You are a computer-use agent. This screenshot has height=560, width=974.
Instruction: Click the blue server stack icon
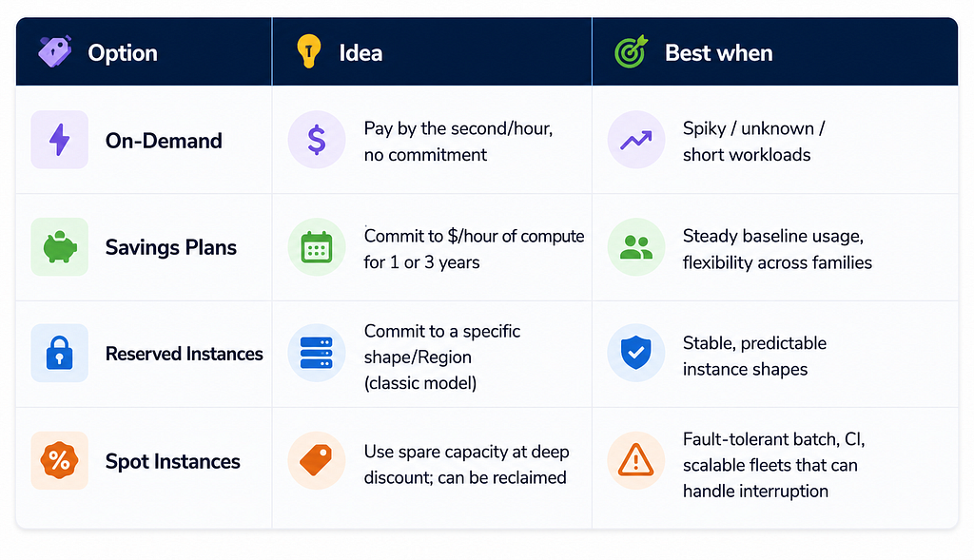pos(317,353)
